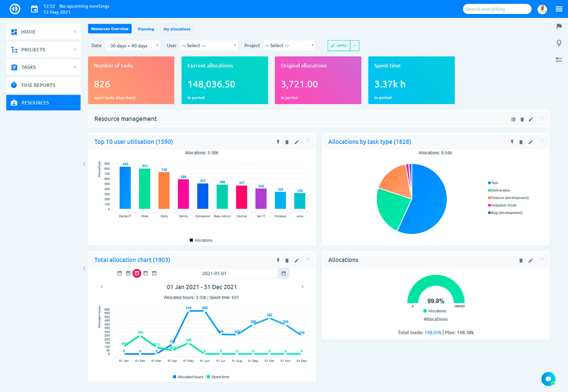Click the flag icon in right sidebar
The image size is (568, 392).
pyautogui.click(x=559, y=27)
